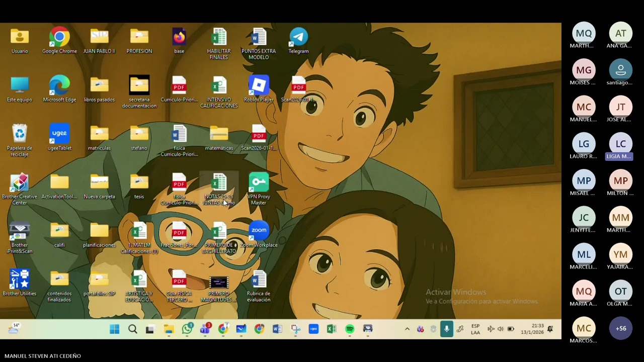Open the Usuario folder

(x=20, y=41)
